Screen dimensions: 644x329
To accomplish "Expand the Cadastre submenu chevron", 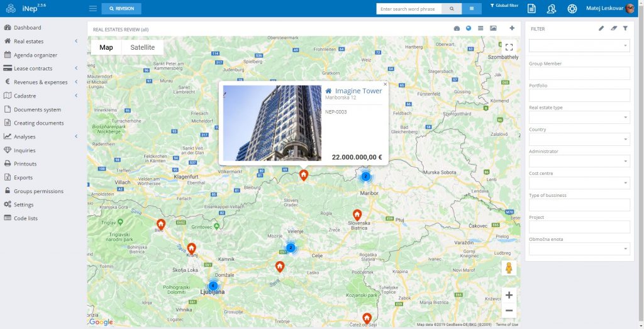I will [76, 96].
